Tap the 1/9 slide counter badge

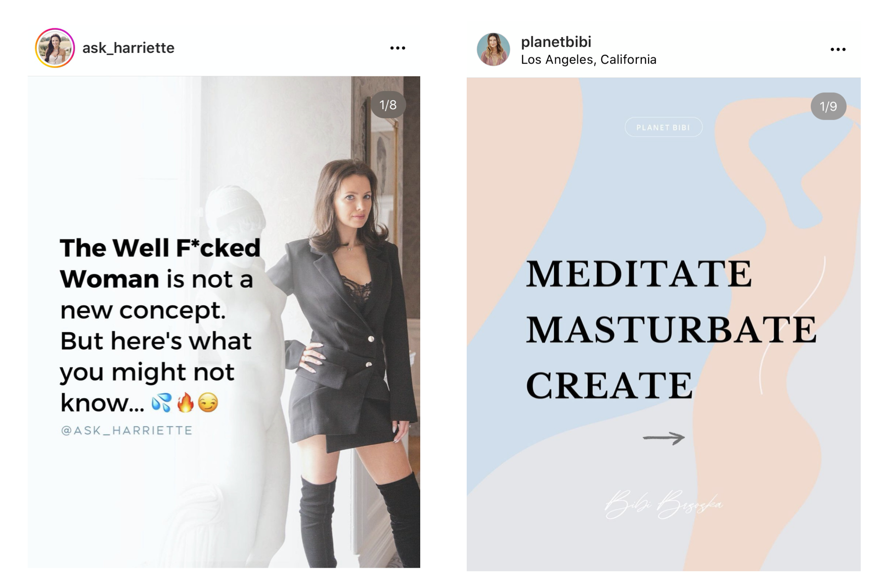[829, 106]
